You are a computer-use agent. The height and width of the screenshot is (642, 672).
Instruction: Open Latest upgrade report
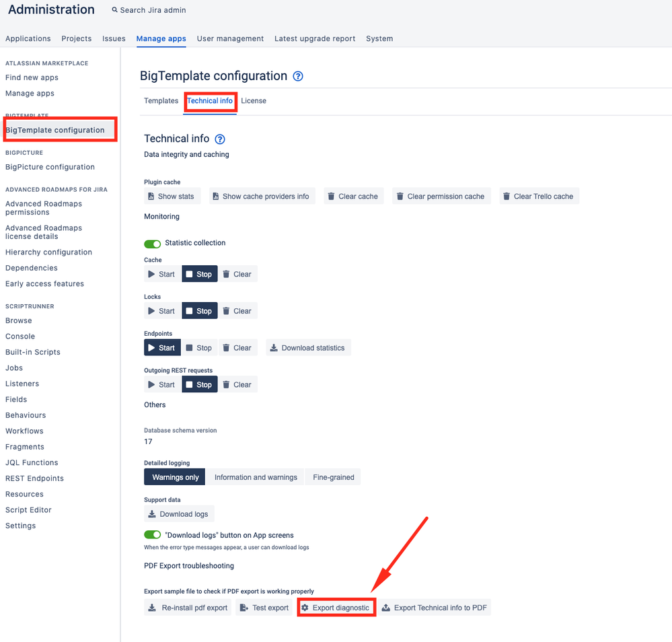pos(315,38)
